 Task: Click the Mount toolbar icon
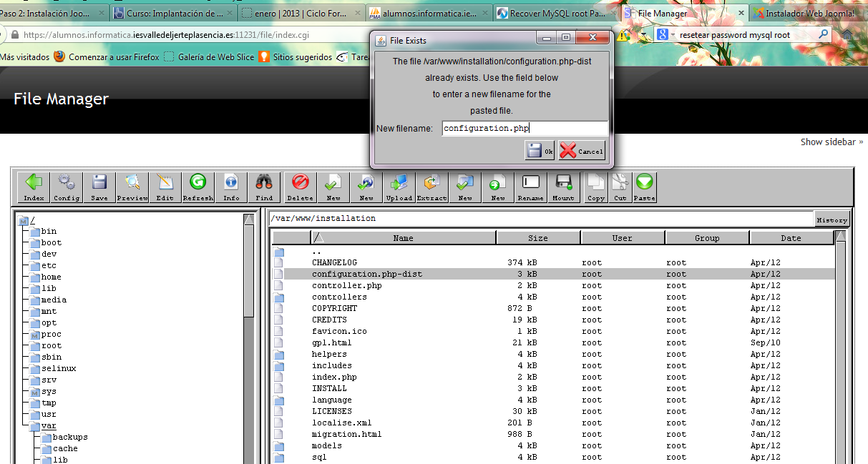click(x=563, y=187)
